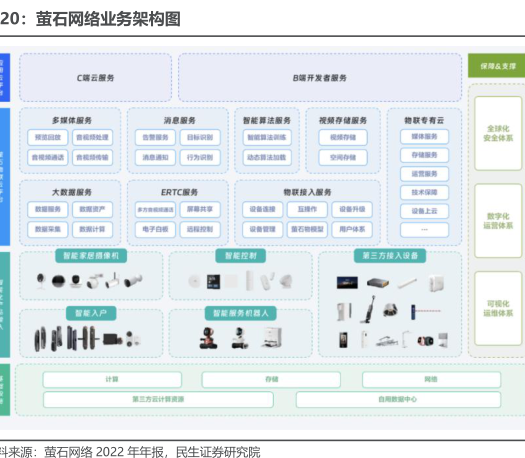Screen dimensions: 525x458
Task: Open the C端云服务 panel
Action: pyautogui.click(x=95, y=78)
